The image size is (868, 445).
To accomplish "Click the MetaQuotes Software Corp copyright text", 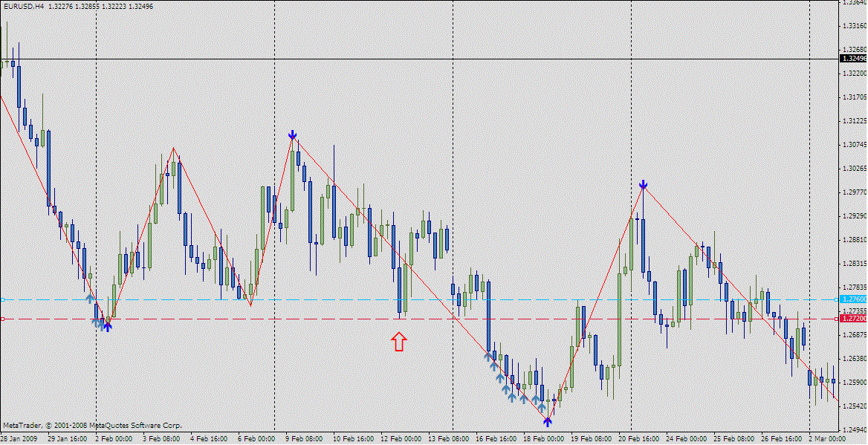I will coord(93,425).
